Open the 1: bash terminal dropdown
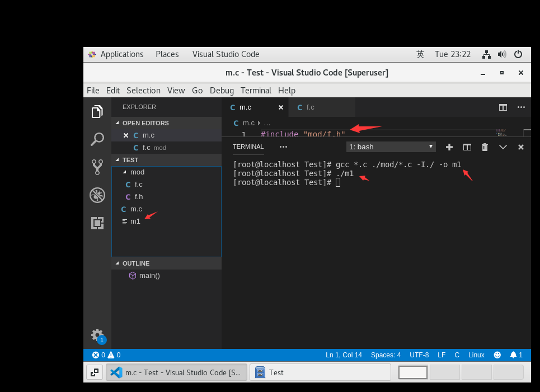The height and width of the screenshot is (392, 540). coord(391,147)
